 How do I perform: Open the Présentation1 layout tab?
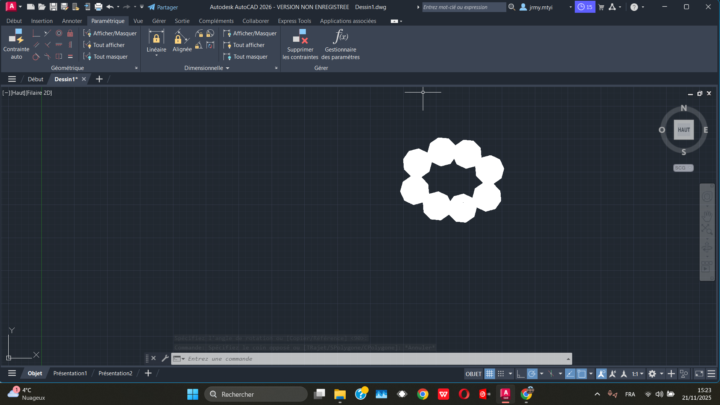click(x=70, y=373)
